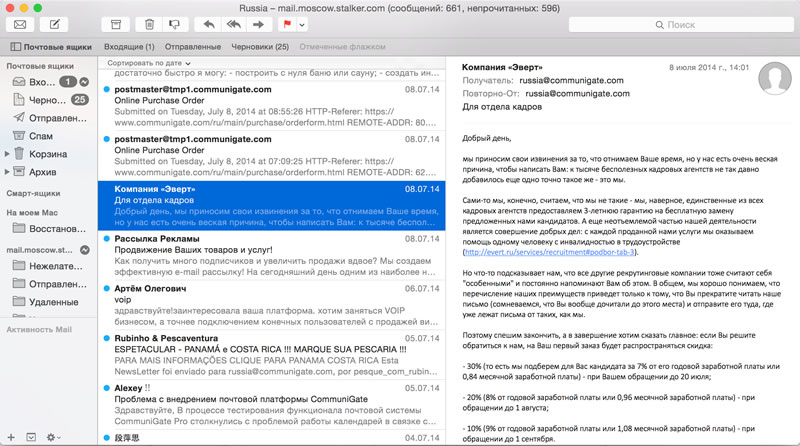
Task: Click the unread dot of Rubinho & Pescaventura
Action: [x=107, y=338]
